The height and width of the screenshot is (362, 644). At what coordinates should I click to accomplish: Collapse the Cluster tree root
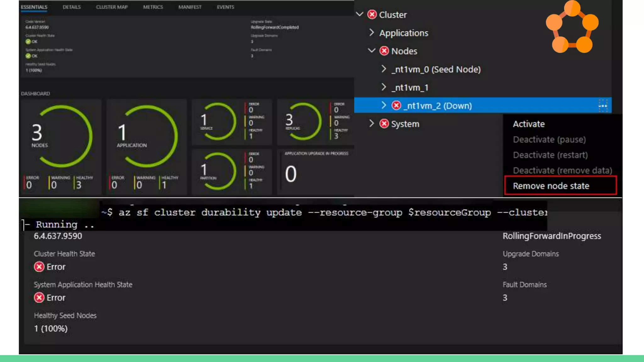(x=360, y=14)
